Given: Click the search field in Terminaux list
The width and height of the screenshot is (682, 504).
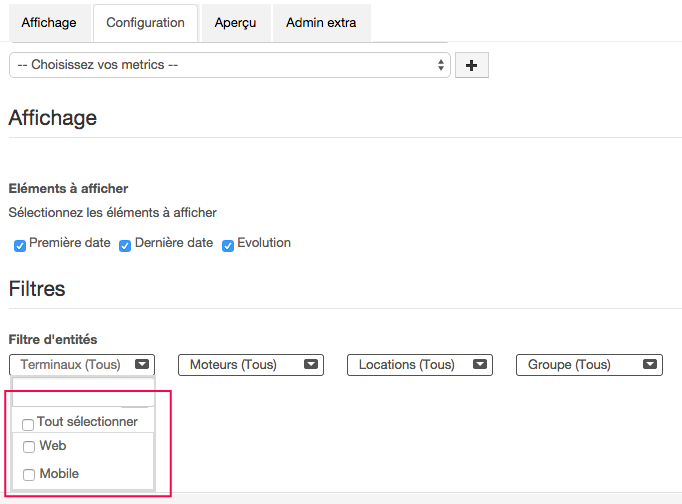Looking at the screenshot, I should click(83, 392).
